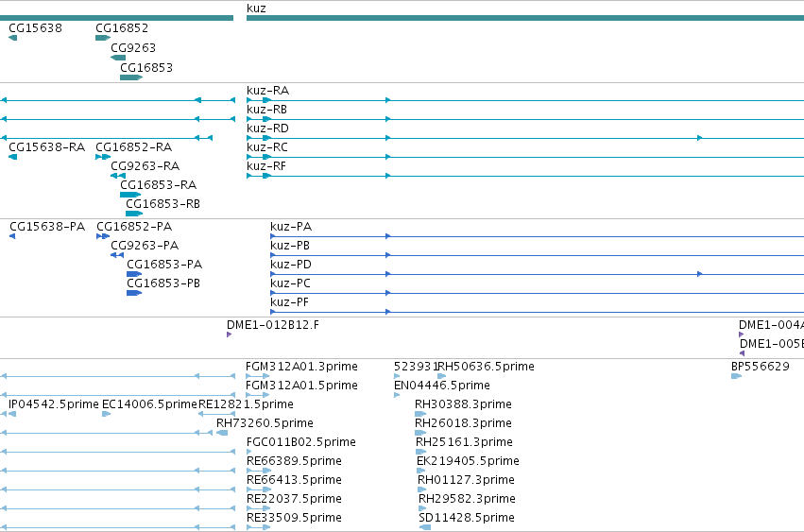Click the CG16853-RB transcript label

point(163,204)
